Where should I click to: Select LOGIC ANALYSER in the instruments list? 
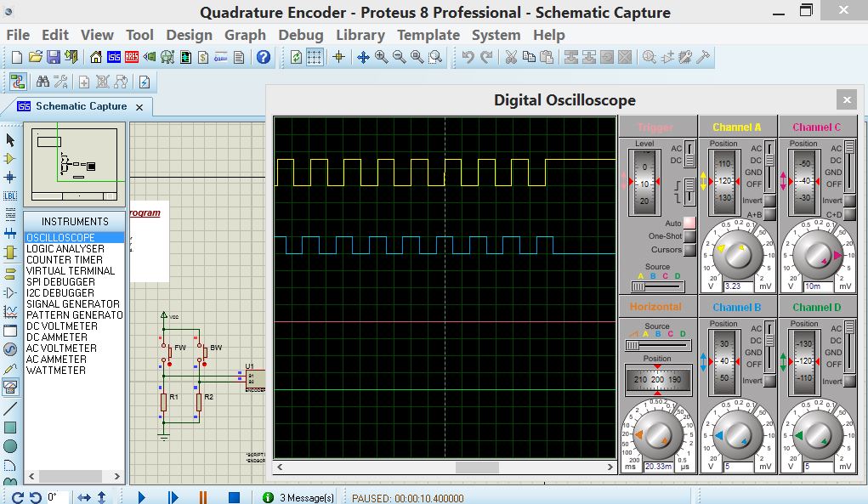click(x=74, y=248)
